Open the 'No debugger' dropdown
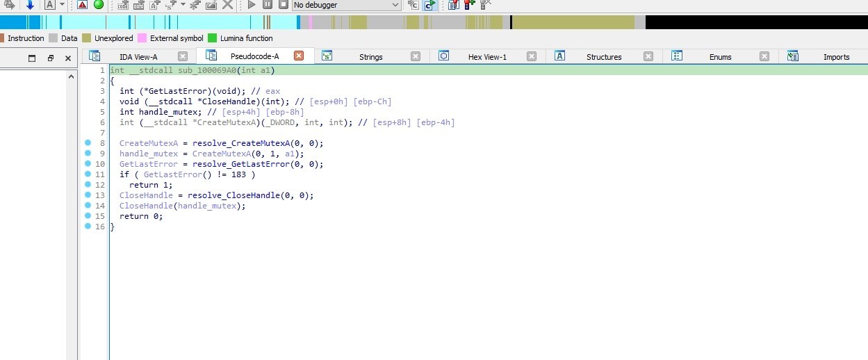The width and height of the screenshot is (868, 360). [346, 5]
